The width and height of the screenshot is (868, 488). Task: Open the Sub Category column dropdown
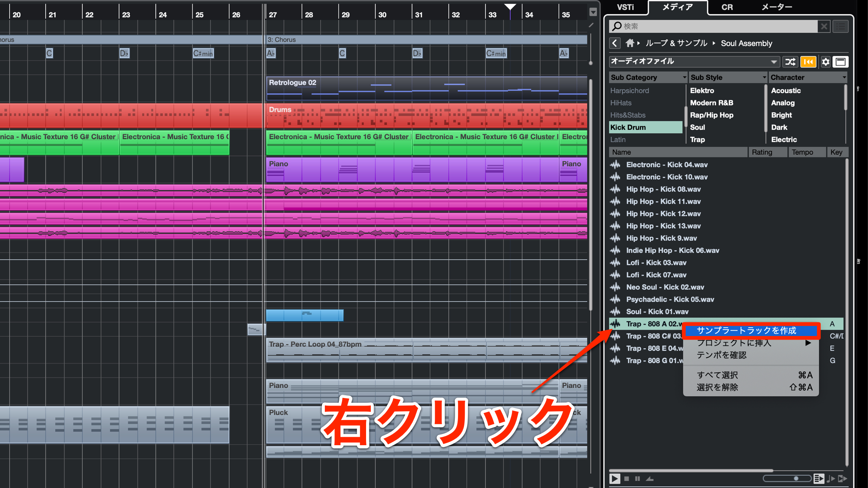[x=648, y=77]
